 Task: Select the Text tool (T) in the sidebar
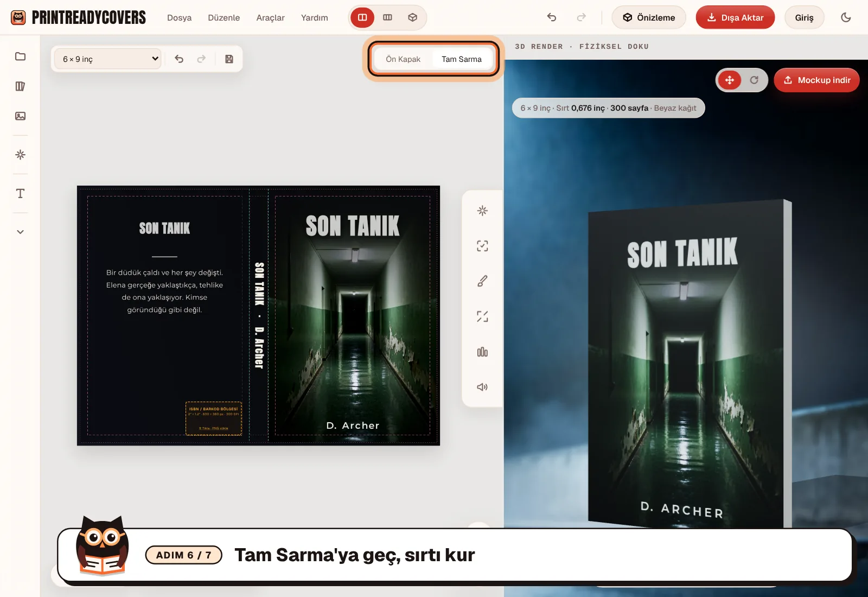(x=20, y=194)
